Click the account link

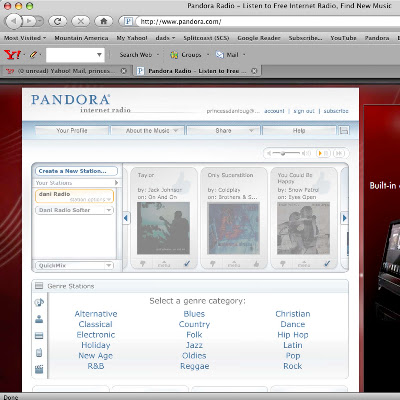(274, 111)
